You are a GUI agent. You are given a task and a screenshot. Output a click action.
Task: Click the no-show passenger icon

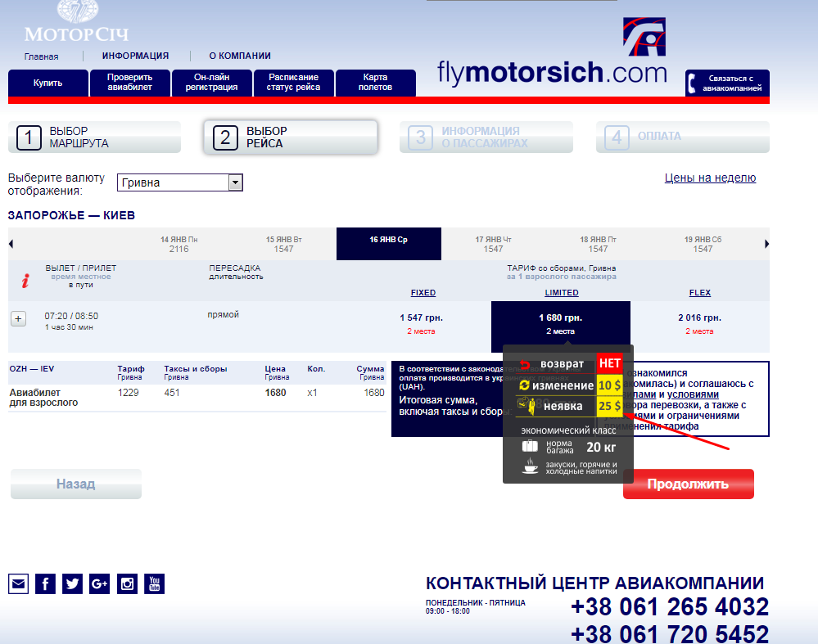pyautogui.click(x=527, y=405)
